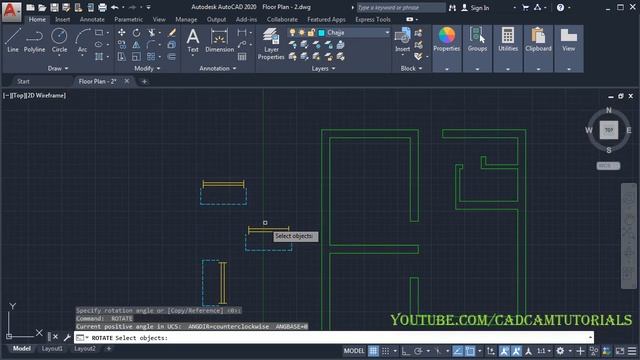Click the Fillet tool icon
The width and height of the screenshot is (640, 360).
pyautogui.click(x=151, y=44)
